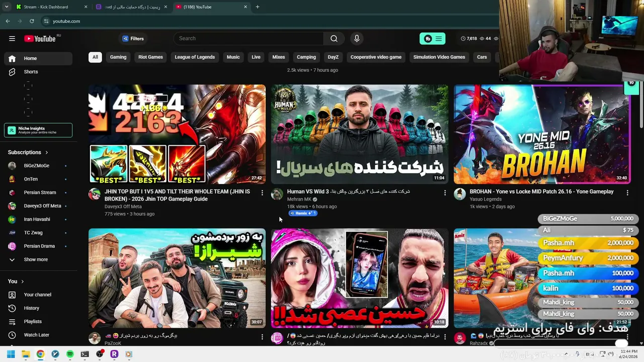Select the Music filter chip
644x362 pixels.
(x=233, y=57)
